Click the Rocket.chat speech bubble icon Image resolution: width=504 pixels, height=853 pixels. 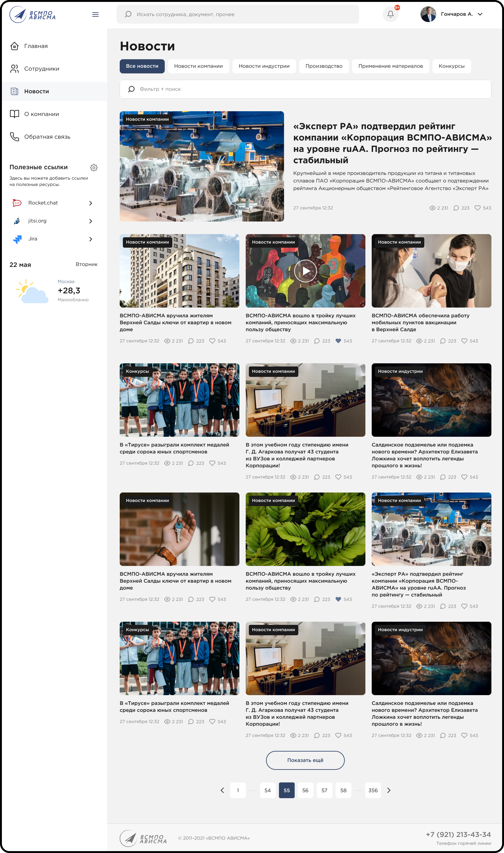[17, 203]
